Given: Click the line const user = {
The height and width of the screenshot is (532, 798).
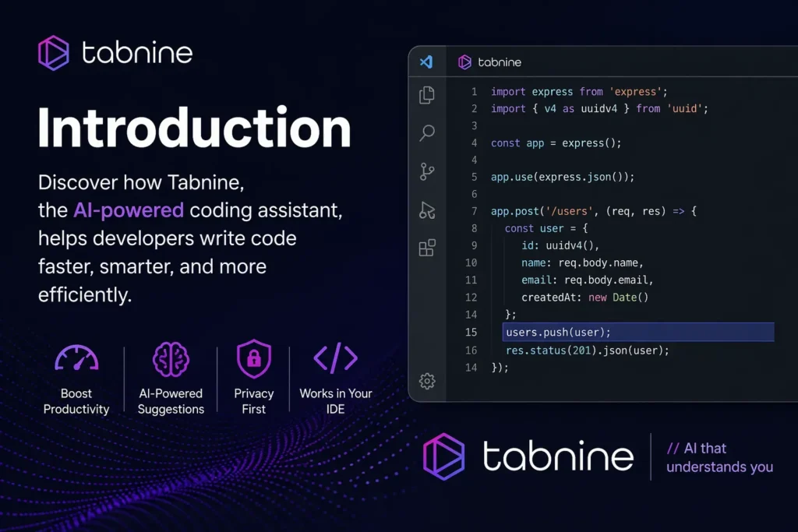Looking at the screenshot, I should [x=546, y=228].
